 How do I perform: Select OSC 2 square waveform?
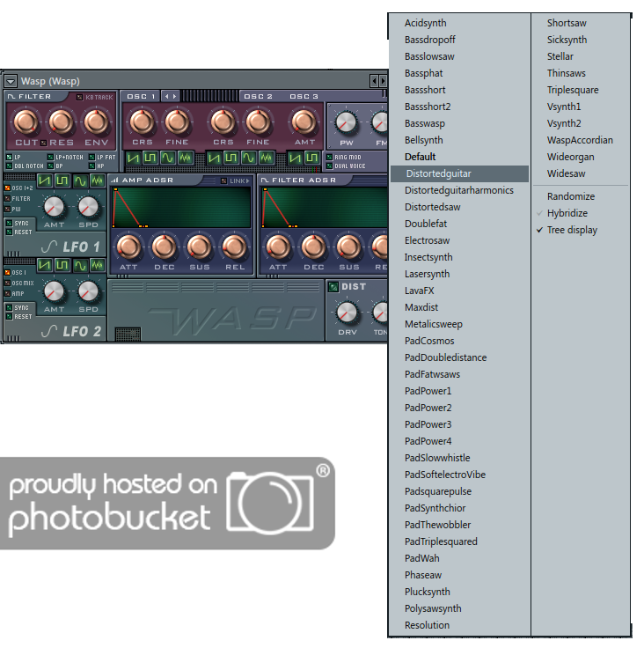pos(231,158)
